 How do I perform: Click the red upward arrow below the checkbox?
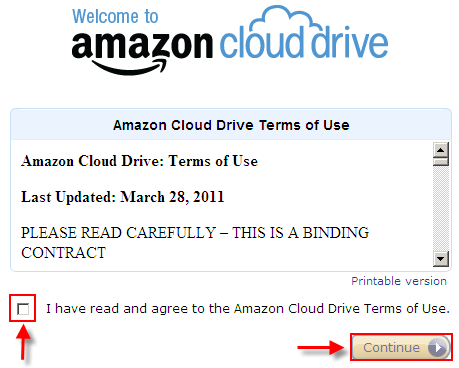(x=23, y=343)
